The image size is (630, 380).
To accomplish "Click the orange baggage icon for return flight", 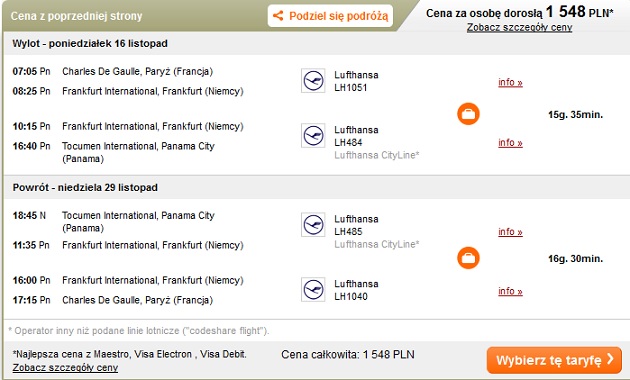I will point(468,258).
